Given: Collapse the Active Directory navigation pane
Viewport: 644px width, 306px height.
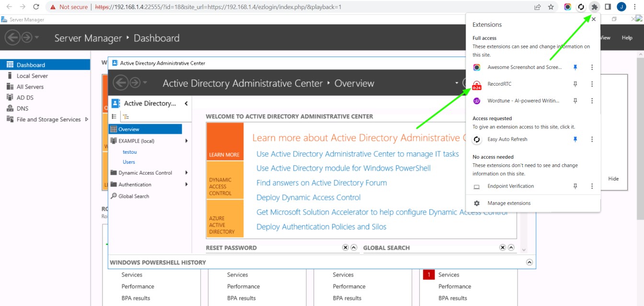Looking at the screenshot, I should coord(186,103).
